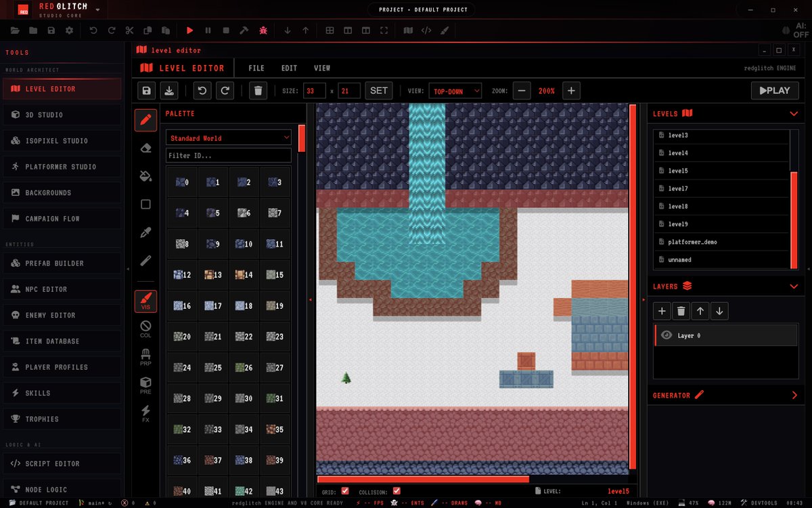812x508 pixels.
Task: Decrease zoom with minus button
Action: tap(522, 91)
